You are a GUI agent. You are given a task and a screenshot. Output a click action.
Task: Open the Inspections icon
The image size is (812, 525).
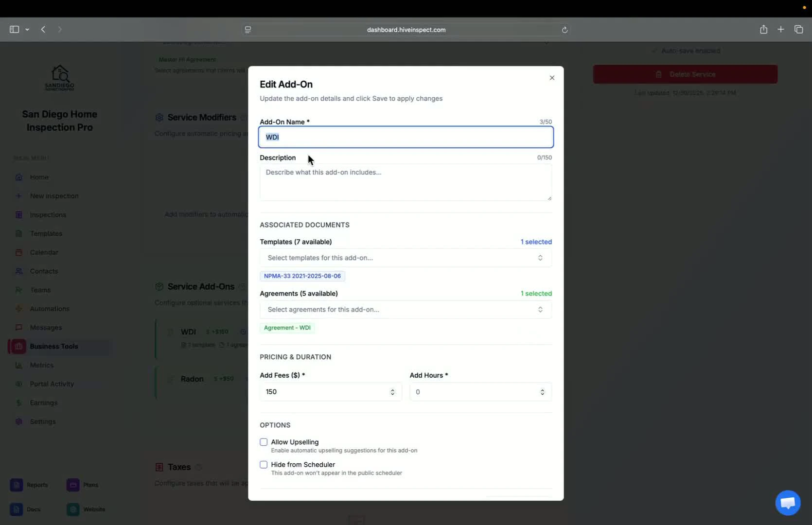(18, 214)
